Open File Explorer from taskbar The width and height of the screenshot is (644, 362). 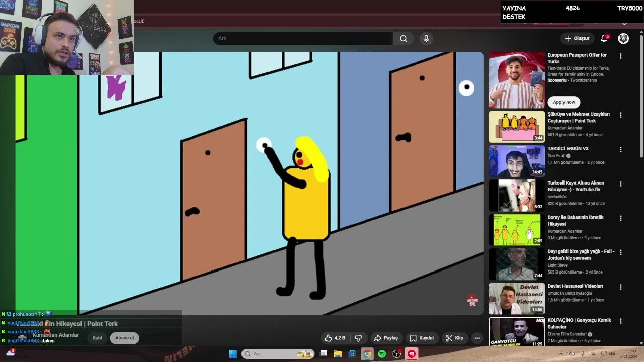click(x=338, y=354)
